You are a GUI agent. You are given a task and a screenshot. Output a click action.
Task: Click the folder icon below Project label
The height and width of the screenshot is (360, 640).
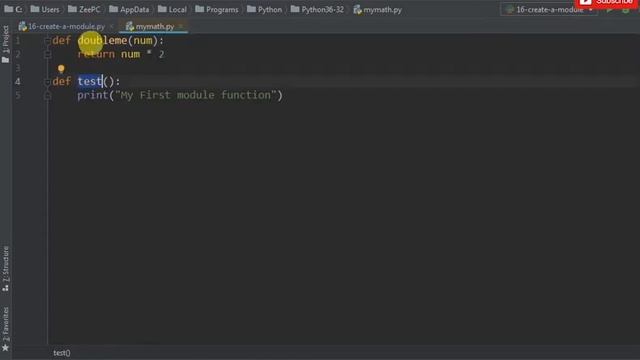(x=5, y=60)
